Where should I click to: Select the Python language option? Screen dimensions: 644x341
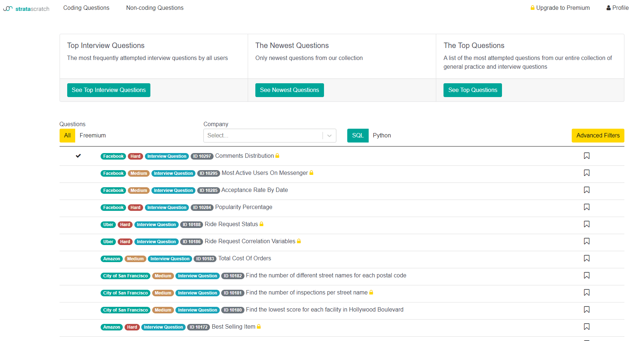pos(382,135)
